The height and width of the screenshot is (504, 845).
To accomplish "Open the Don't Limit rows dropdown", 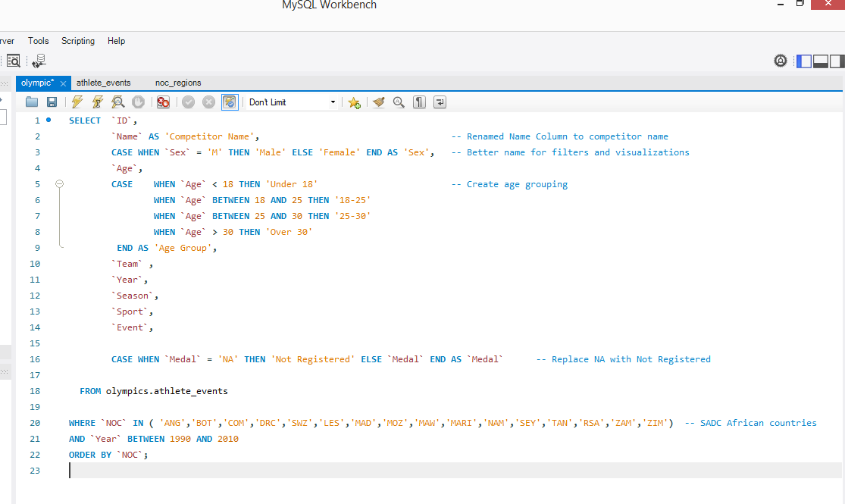I will [293, 102].
